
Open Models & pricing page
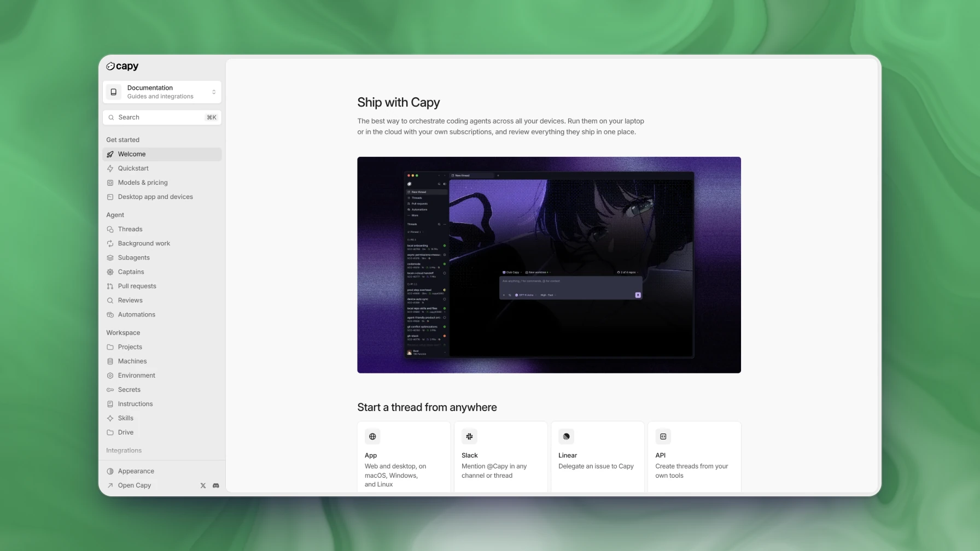162,183
